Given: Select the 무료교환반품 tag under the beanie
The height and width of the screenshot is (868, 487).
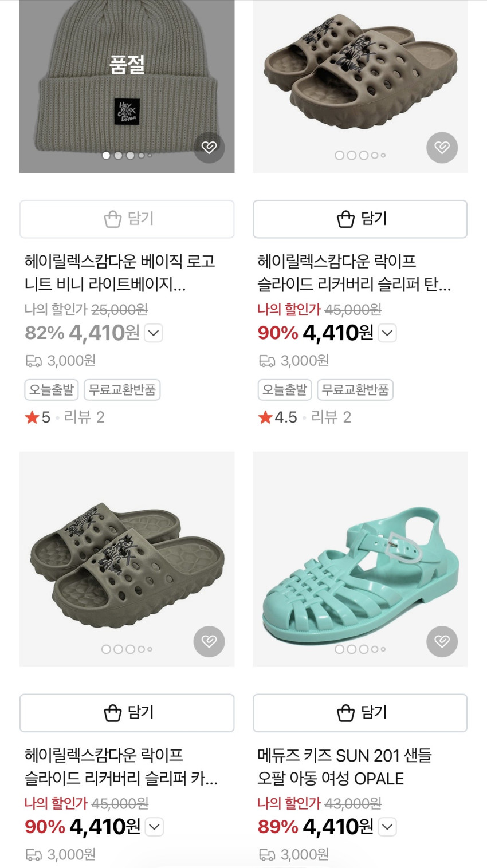Looking at the screenshot, I should tap(122, 390).
